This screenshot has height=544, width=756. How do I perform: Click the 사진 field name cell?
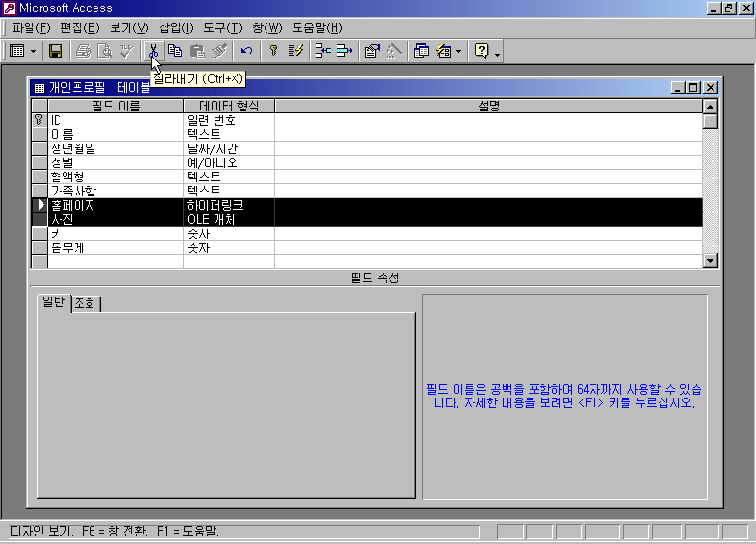pyautogui.click(x=115, y=219)
